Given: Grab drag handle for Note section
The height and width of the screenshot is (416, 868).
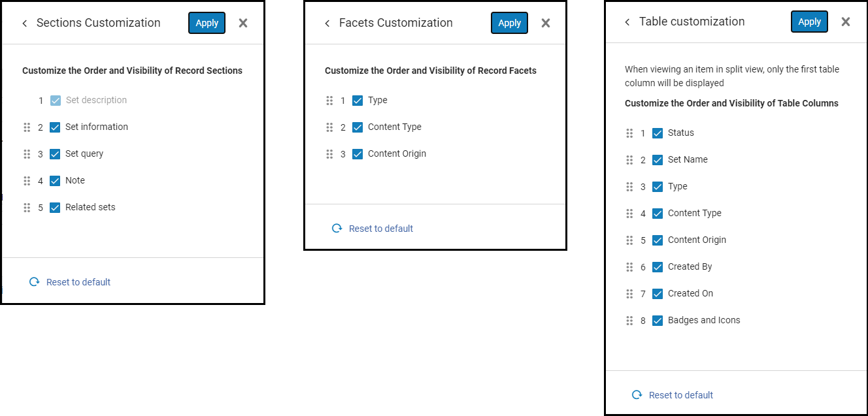Looking at the screenshot, I should pyautogui.click(x=27, y=181).
